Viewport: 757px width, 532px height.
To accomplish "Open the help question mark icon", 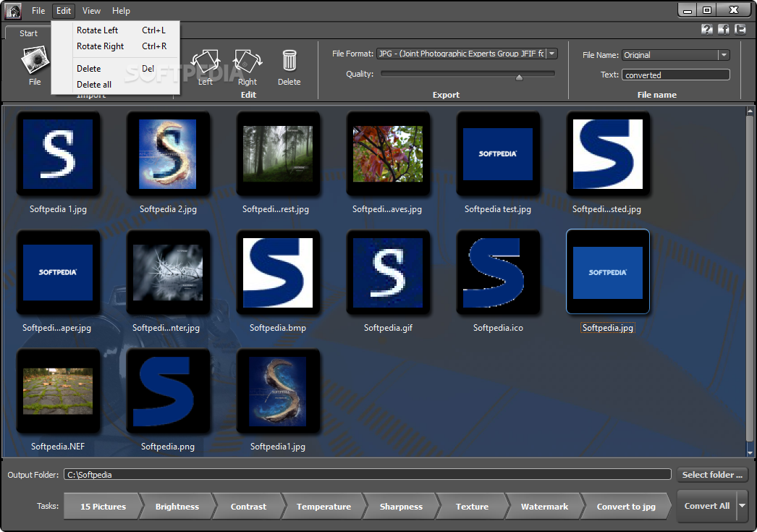I will point(707,30).
